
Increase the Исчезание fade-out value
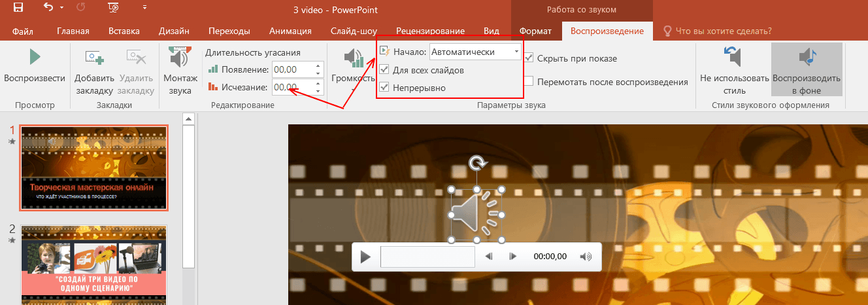(318, 83)
